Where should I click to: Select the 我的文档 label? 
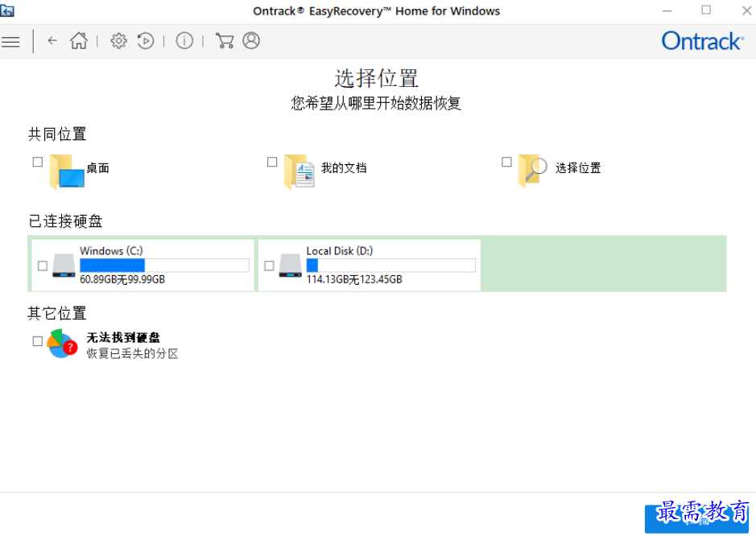[x=344, y=168]
